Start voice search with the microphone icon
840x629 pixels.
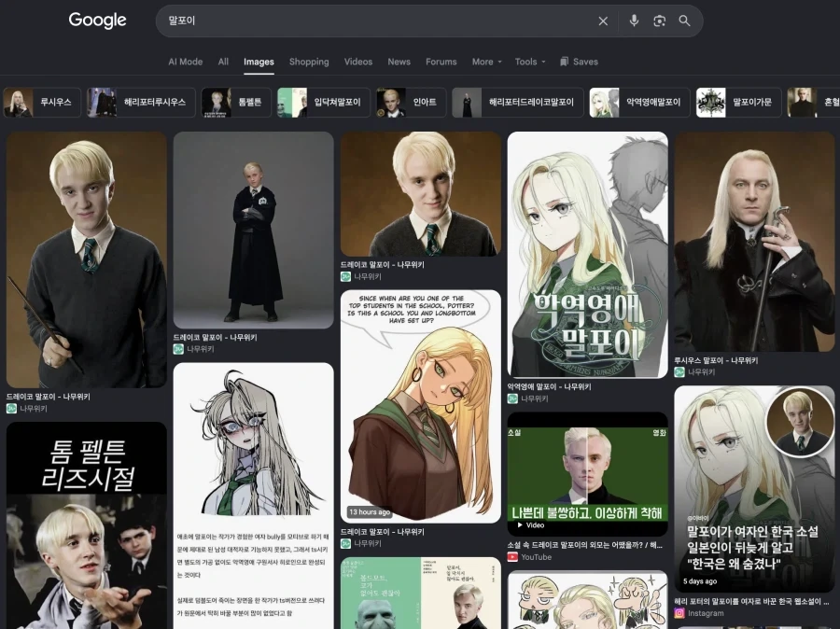pyautogui.click(x=634, y=21)
